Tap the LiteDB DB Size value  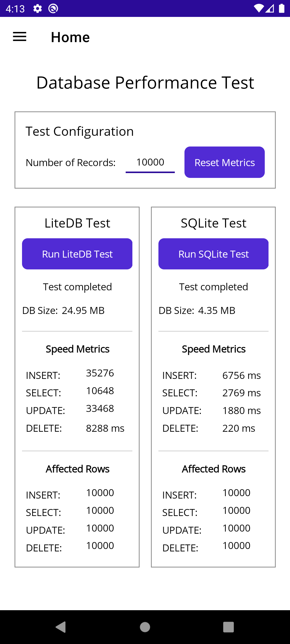(x=83, y=310)
